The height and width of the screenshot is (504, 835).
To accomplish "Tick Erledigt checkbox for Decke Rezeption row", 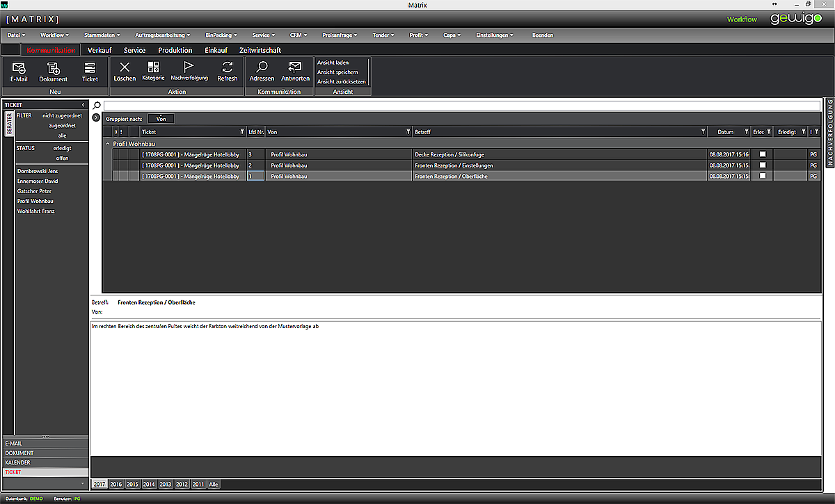I will tap(762, 154).
